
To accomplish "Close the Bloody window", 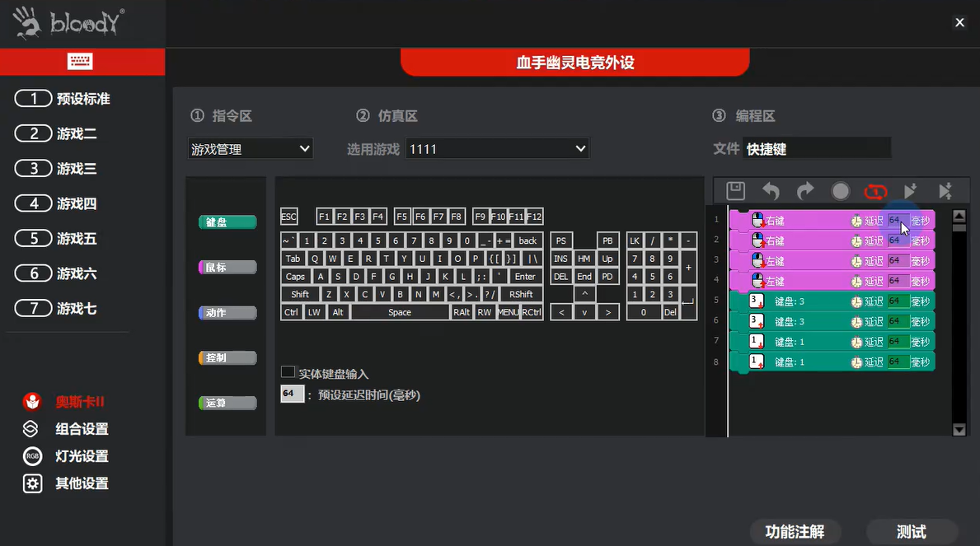I will tap(959, 22).
